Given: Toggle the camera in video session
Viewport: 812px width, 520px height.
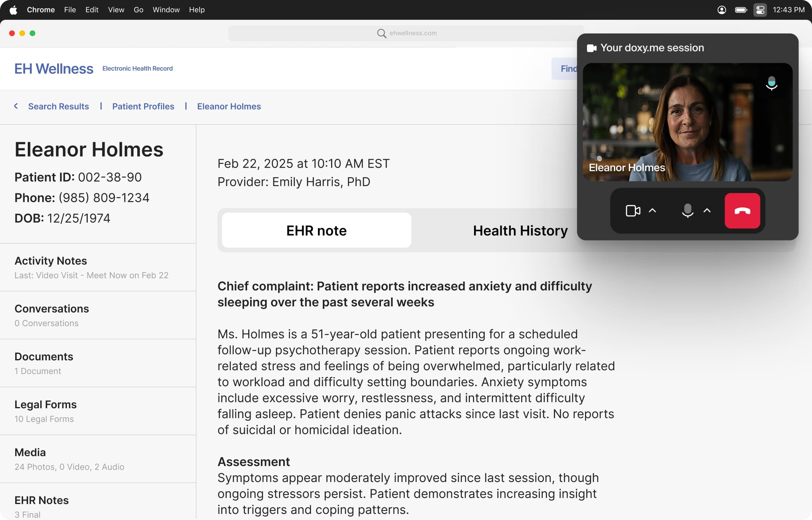Looking at the screenshot, I should click(x=633, y=211).
